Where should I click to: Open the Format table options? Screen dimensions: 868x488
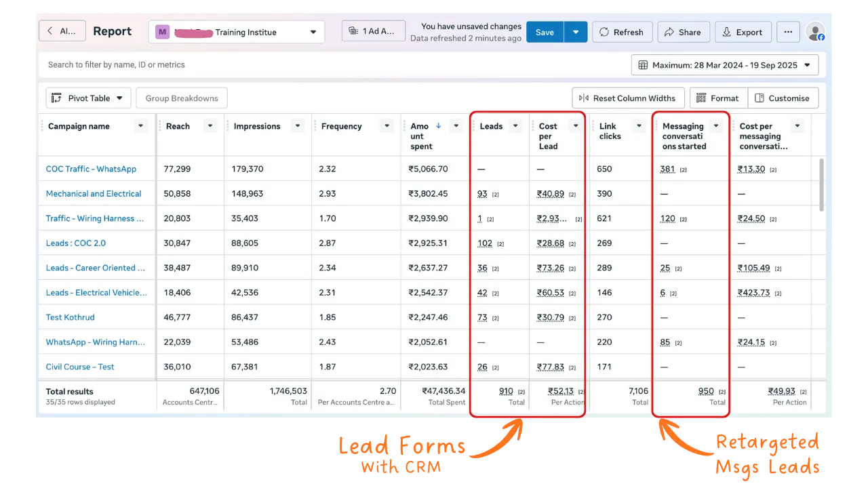(718, 98)
